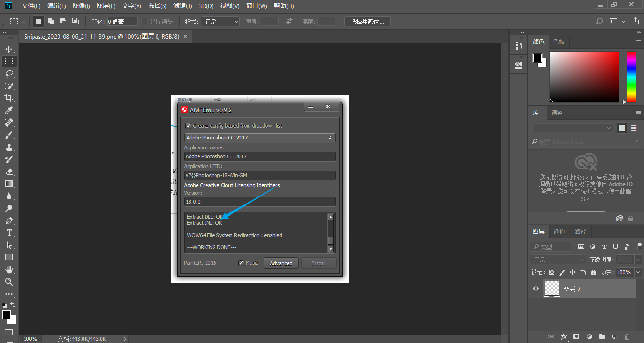Open the History panel icon

click(x=519, y=46)
